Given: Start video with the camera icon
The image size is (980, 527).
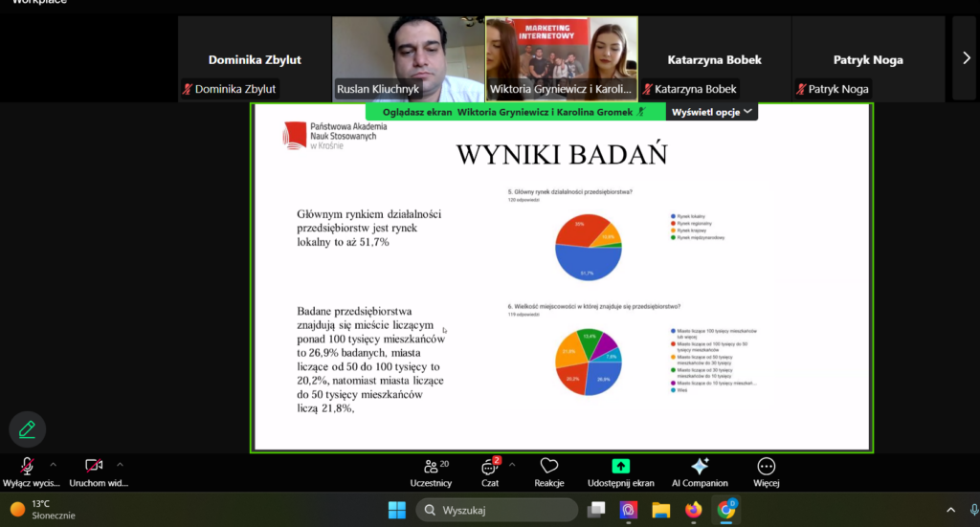Looking at the screenshot, I should coord(94,466).
